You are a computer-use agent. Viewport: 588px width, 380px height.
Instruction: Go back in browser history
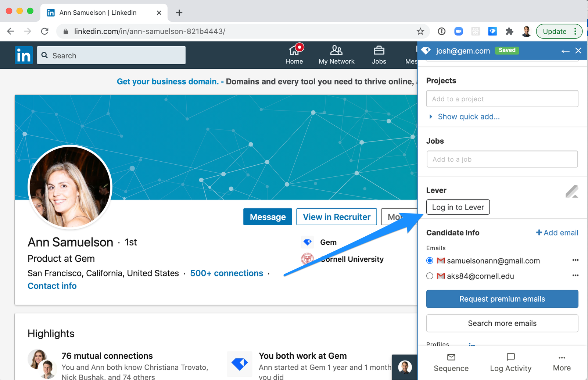(11, 31)
